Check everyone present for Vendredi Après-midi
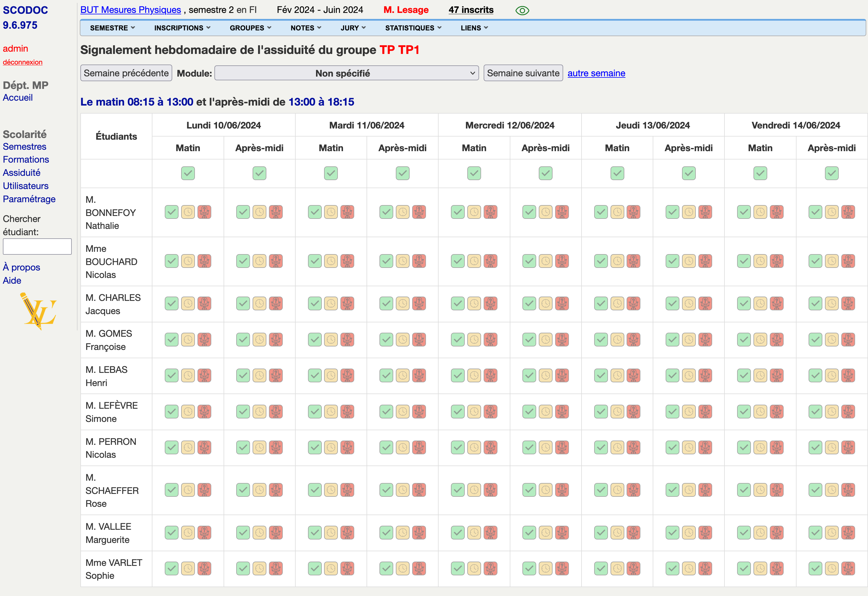Screen dimensions: 868x596 [832, 173]
